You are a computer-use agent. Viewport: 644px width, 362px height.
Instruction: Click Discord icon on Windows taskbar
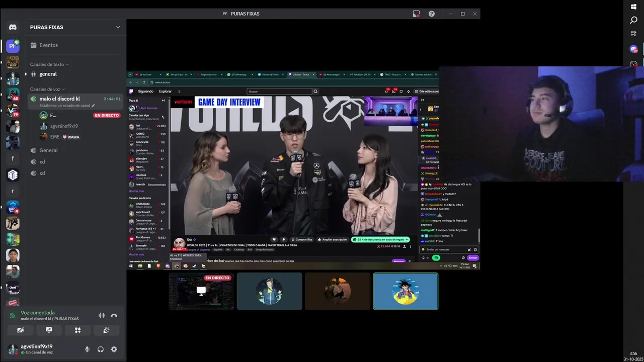point(633,49)
